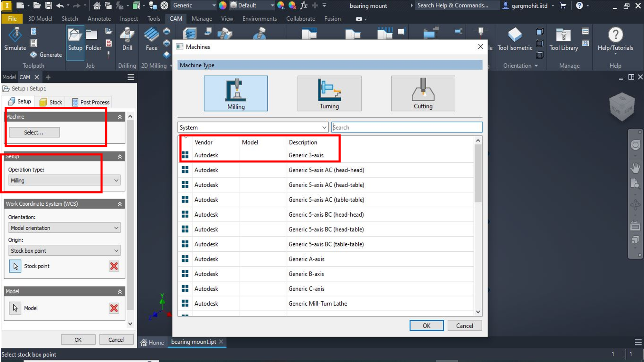
Task: Select the Generic 3-axis machine row
Action: click(326, 155)
